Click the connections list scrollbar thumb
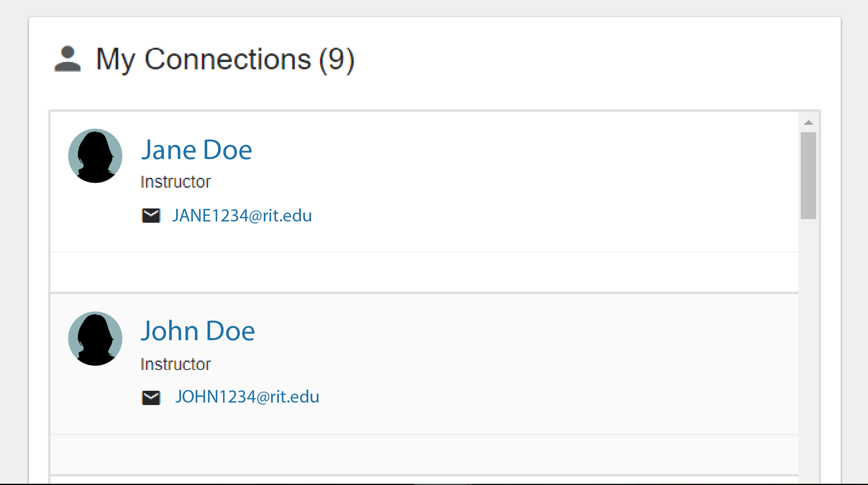Image resolution: width=868 pixels, height=485 pixels. click(808, 175)
